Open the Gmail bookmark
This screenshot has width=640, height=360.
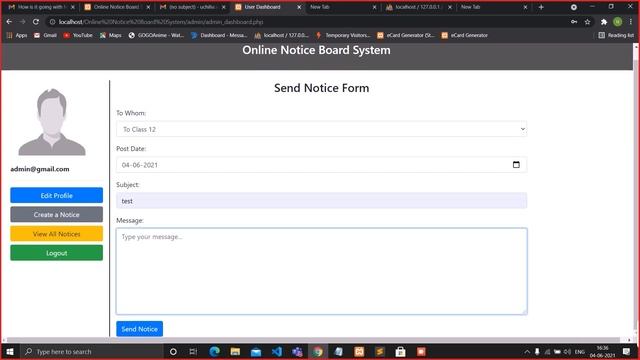coord(45,36)
